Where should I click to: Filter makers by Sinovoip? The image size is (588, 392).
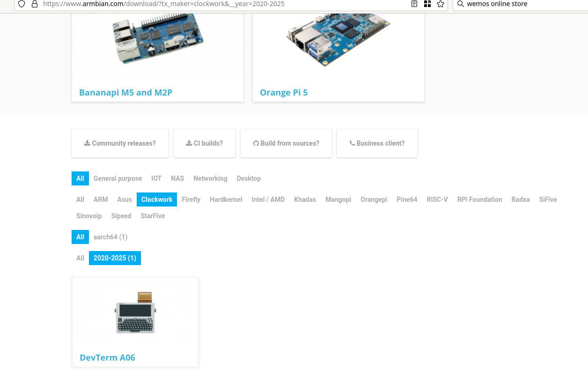tap(89, 216)
